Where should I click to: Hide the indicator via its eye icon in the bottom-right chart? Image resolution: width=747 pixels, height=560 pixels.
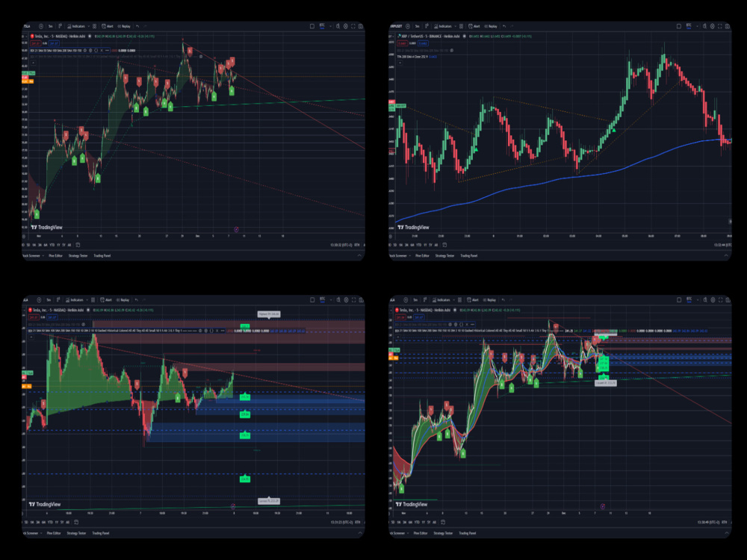coord(450,325)
